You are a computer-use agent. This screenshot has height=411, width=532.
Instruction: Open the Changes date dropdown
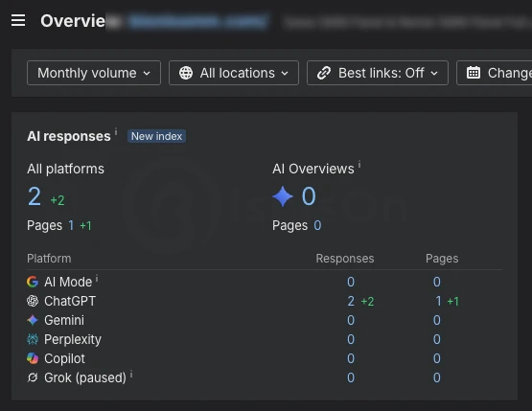(495, 73)
